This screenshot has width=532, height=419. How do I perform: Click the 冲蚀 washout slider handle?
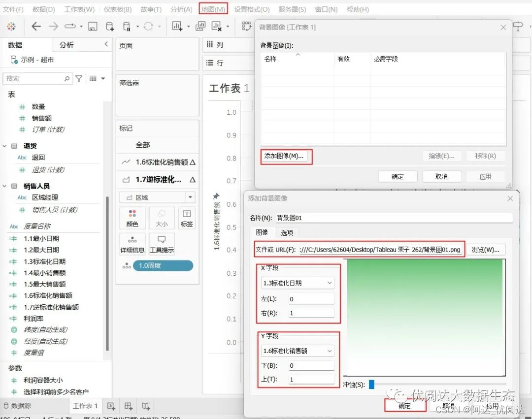pos(371,384)
